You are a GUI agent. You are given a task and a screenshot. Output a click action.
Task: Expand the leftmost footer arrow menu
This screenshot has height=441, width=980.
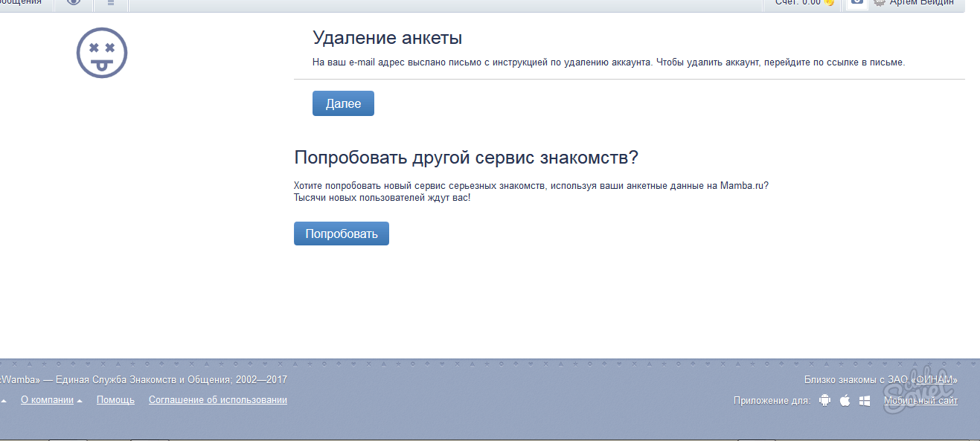pyautogui.click(x=4, y=401)
